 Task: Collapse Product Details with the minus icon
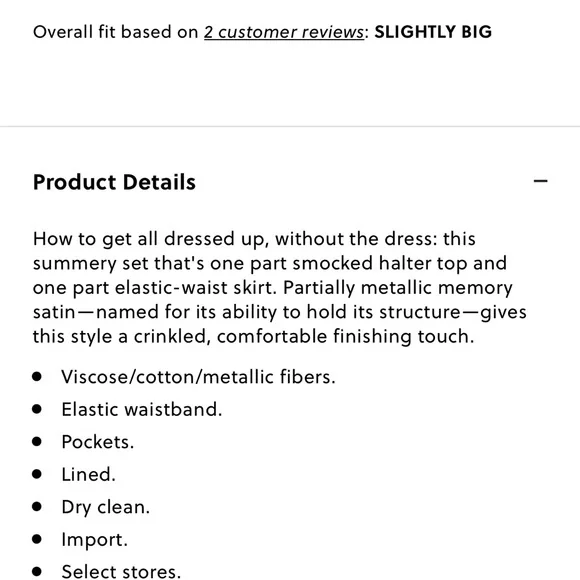[540, 181]
